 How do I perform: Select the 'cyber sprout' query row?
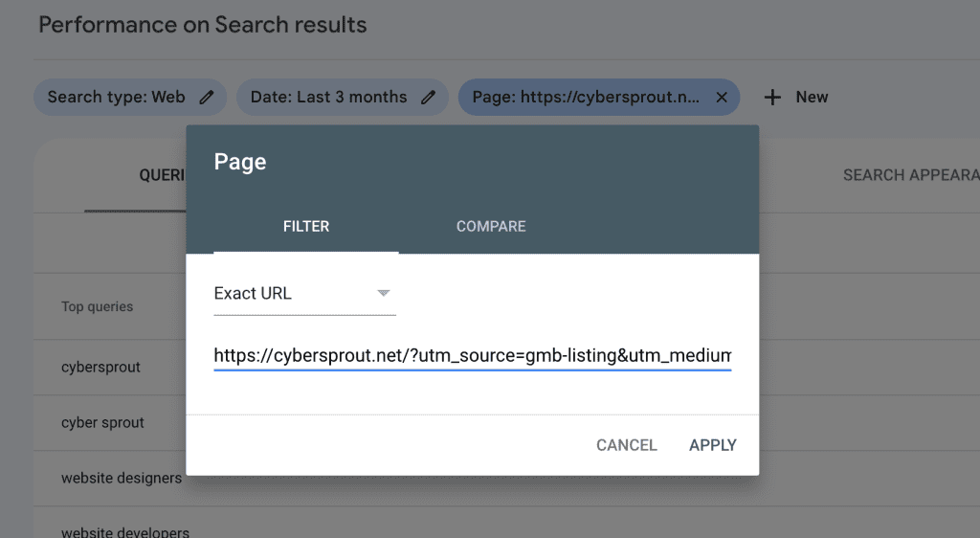point(102,422)
